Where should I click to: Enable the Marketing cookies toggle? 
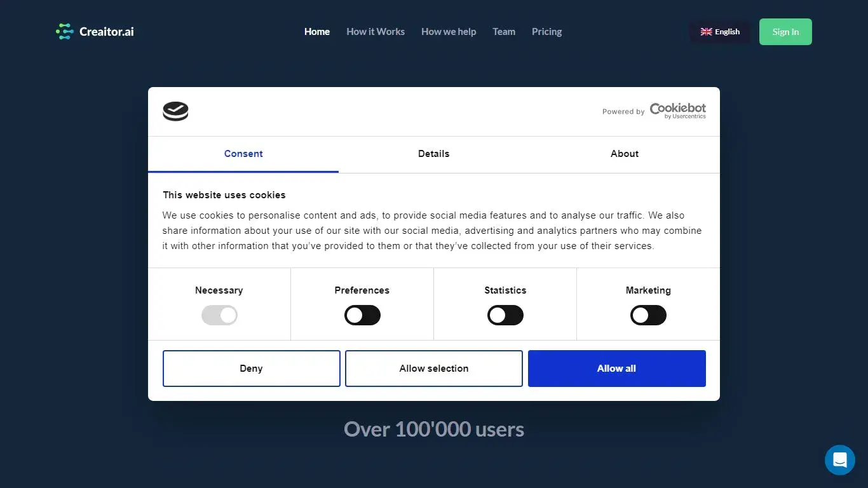(648, 315)
